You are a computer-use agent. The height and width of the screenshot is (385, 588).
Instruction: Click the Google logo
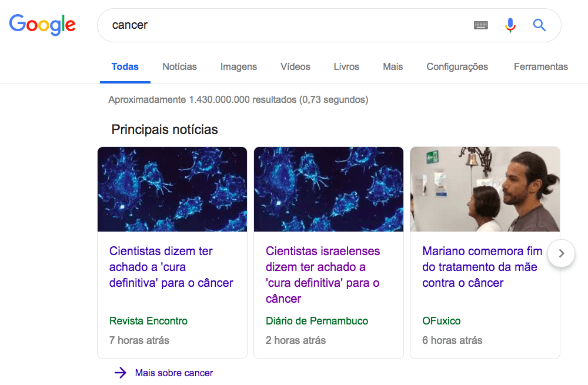click(42, 25)
